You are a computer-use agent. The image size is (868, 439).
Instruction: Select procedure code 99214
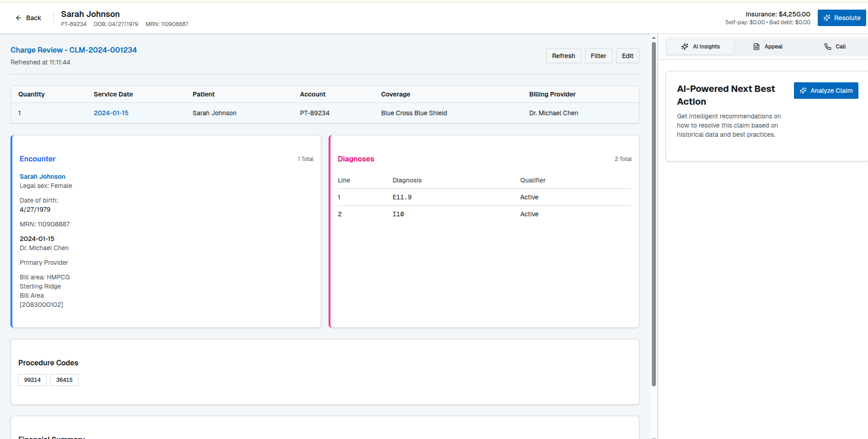pos(32,380)
